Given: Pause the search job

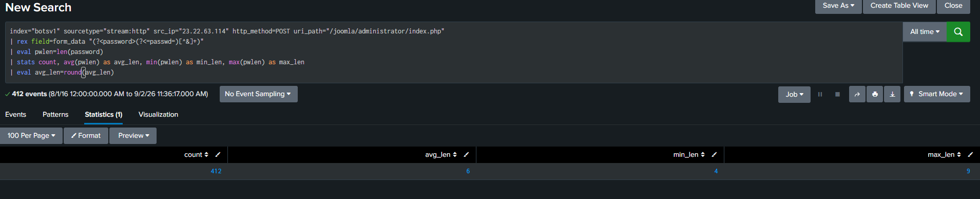Looking at the screenshot, I should click(820, 95).
